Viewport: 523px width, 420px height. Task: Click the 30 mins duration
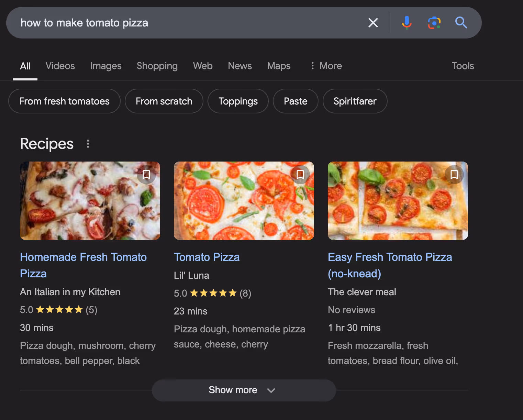point(37,328)
